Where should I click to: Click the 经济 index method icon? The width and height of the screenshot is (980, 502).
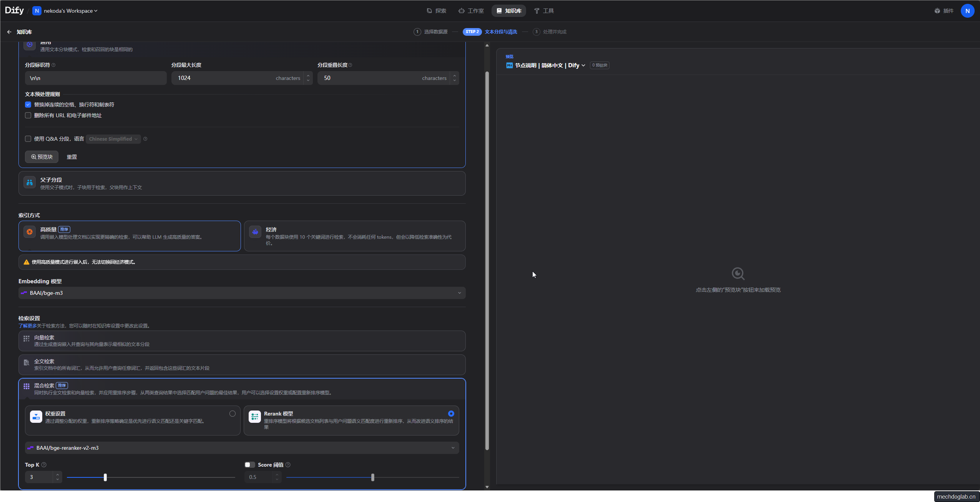[x=255, y=232]
